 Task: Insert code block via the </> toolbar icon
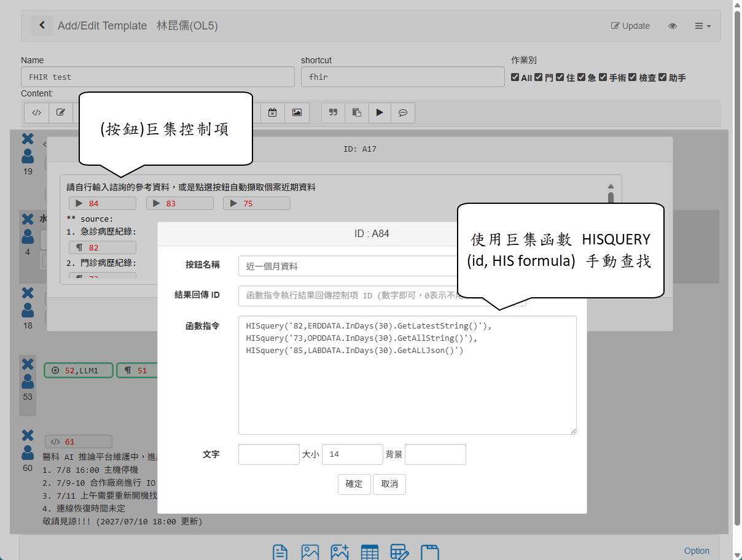(36, 112)
